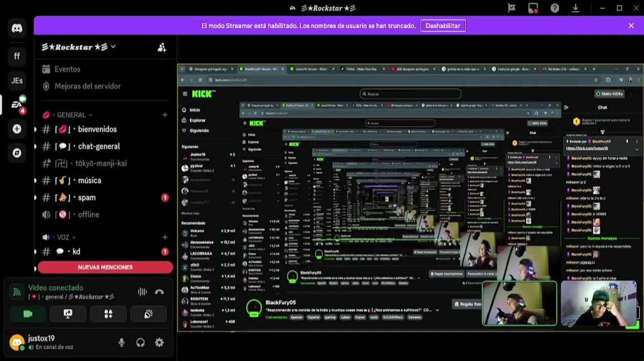The width and height of the screenshot is (644, 361).
Task: Click the streamer mode icon in title bar
Action: 533,8
